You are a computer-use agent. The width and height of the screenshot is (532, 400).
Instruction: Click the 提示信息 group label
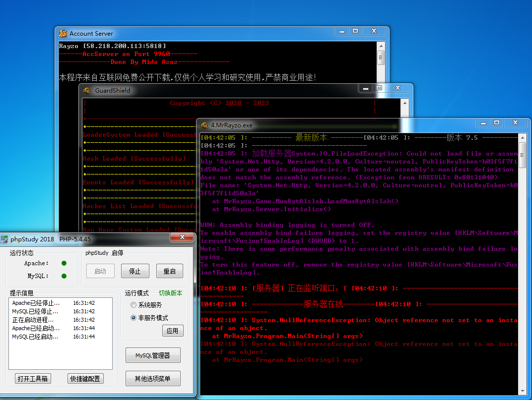point(21,293)
